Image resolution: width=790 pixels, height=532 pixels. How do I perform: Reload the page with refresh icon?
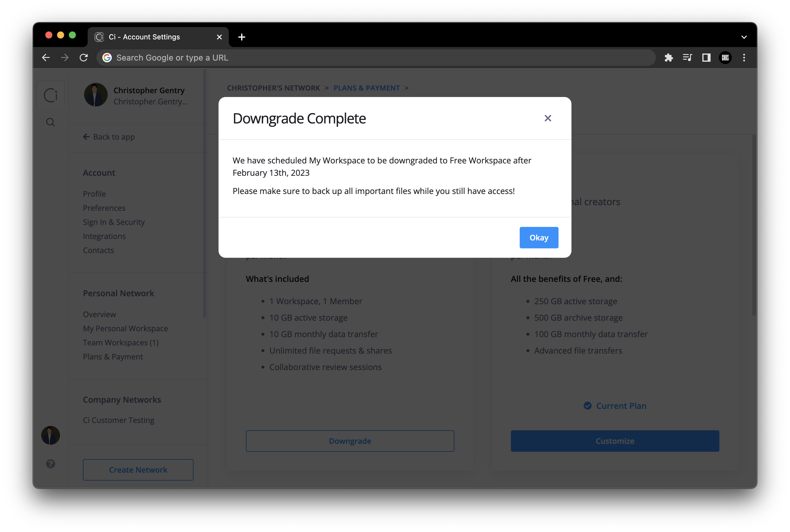(x=84, y=58)
